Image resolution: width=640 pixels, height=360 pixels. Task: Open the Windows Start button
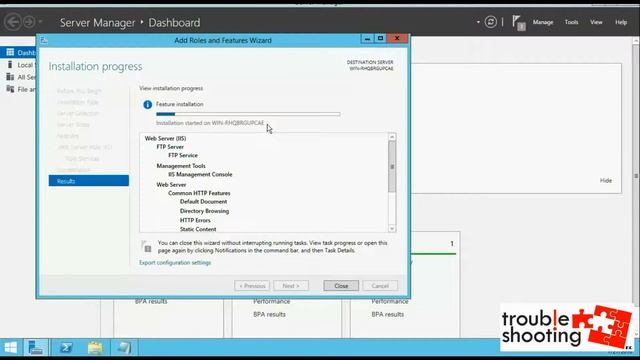point(10,348)
